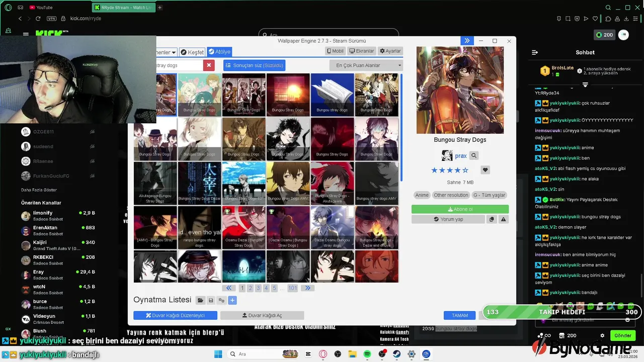Collapse the Sohbet chat panel via arrow icon
The width and height of the screenshot is (644, 362).
click(535, 52)
